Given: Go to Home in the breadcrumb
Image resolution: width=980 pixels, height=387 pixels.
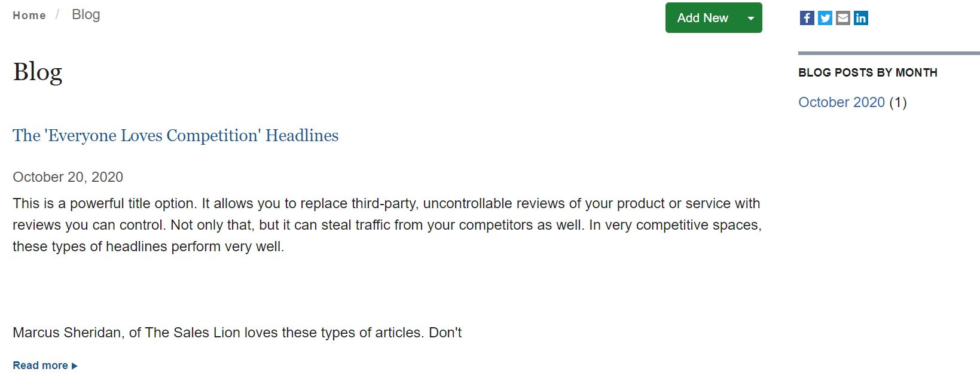Looking at the screenshot, I should pyautogui.click(x=29, y=16).
